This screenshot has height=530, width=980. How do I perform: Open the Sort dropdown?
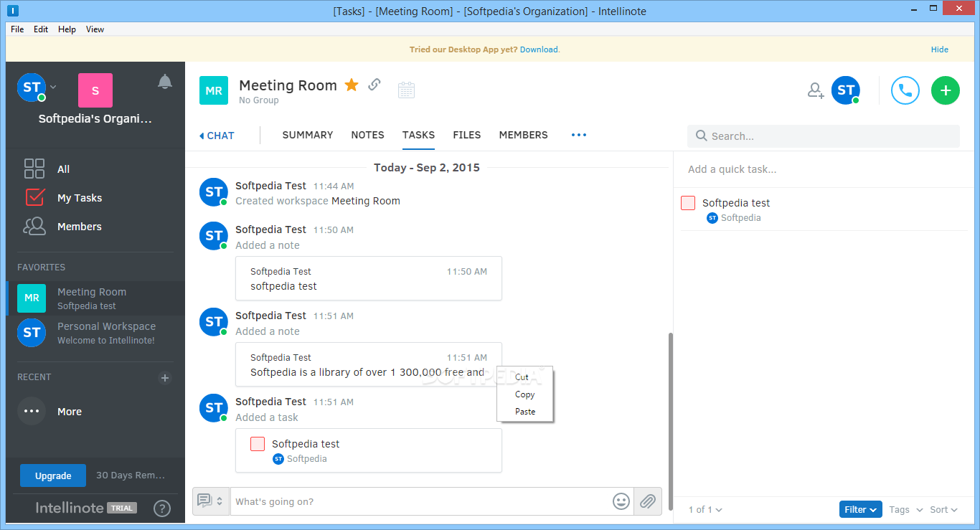pos(943,509)
